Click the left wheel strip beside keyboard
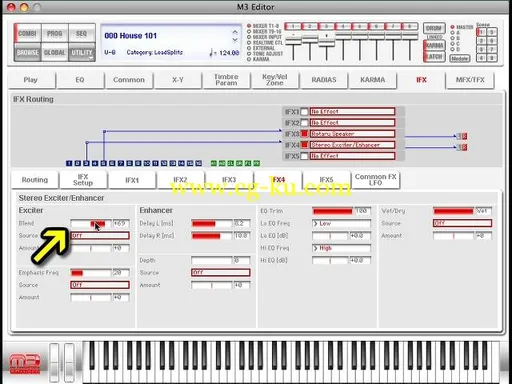 [54, 362]
